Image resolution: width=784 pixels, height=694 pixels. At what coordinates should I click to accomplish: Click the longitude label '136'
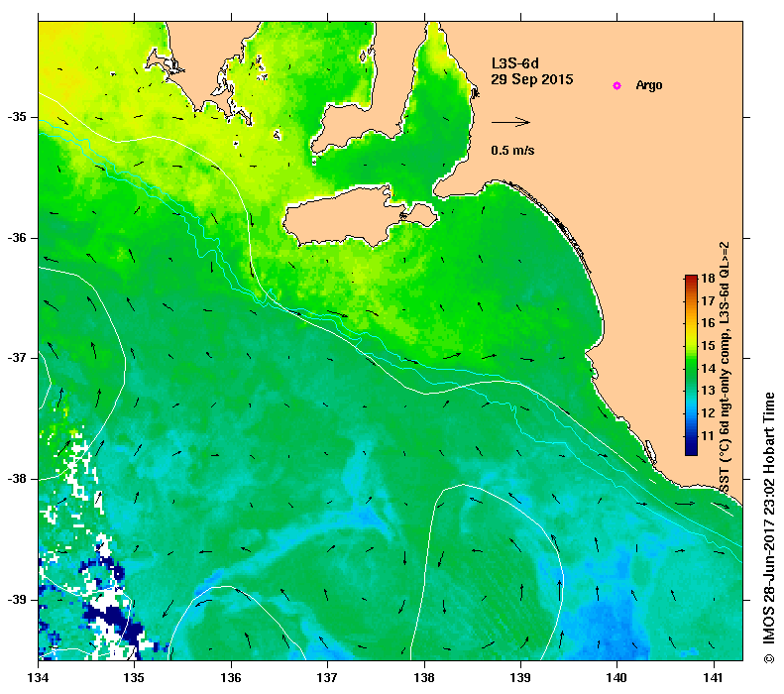(x=231, y=678)
